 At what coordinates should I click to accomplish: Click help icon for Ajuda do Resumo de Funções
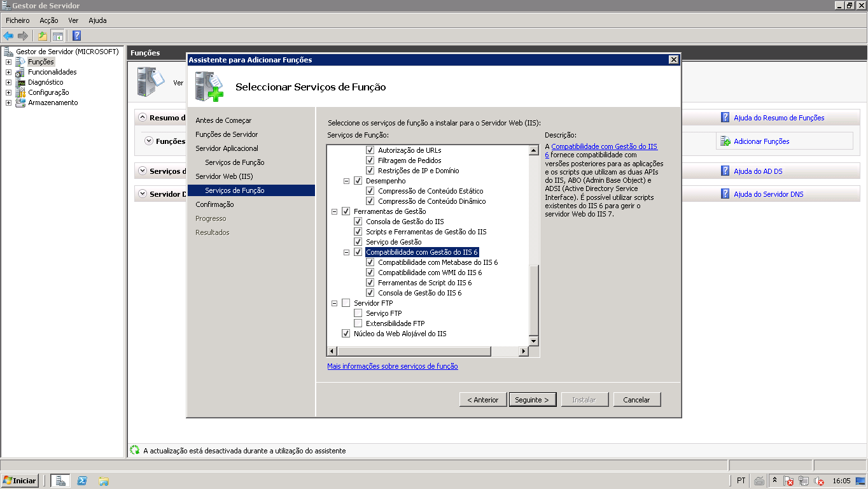(x=725, y=117)
